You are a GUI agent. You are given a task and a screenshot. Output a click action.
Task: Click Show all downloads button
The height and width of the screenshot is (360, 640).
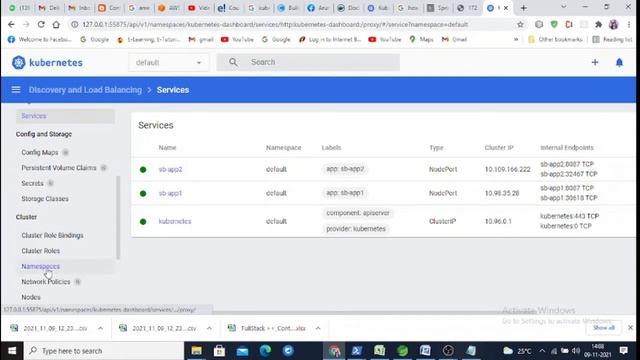coord(604,328)
